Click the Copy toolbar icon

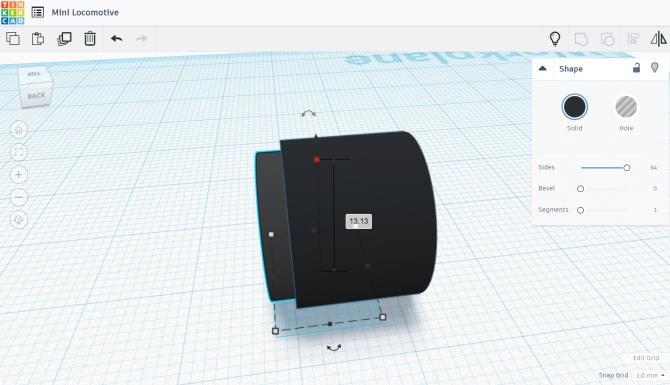pos(13,39)
